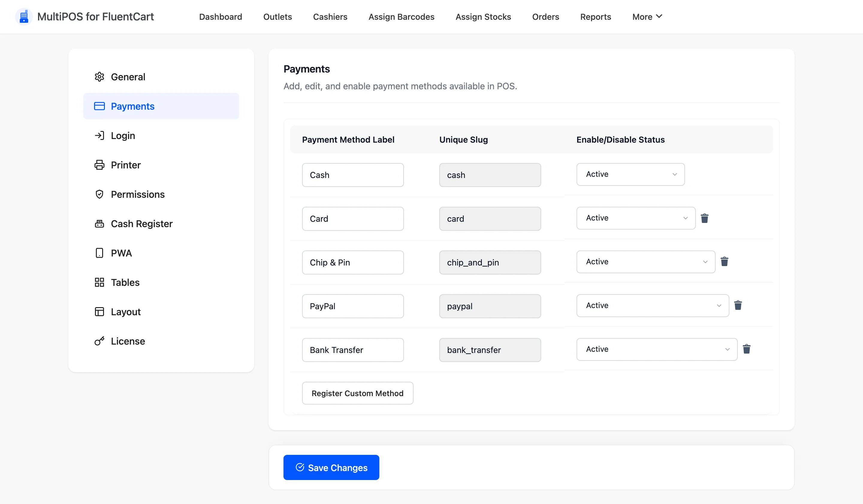Click the Login arrow icon
Image resolution: width=863 pixels, height=504 pixels.
(99, 135)
